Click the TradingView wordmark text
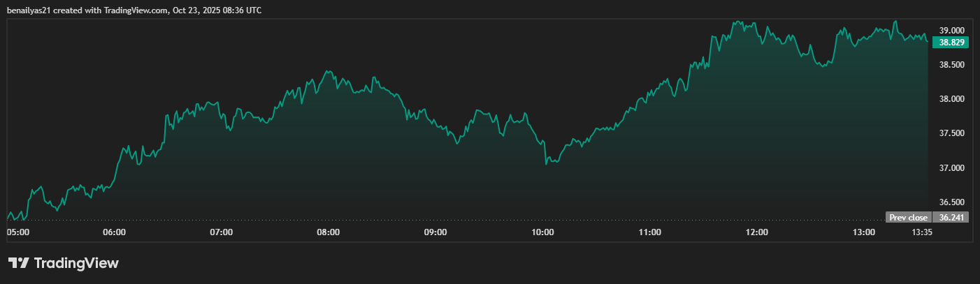This screenshot has width=980, height=284. (76, 263)
